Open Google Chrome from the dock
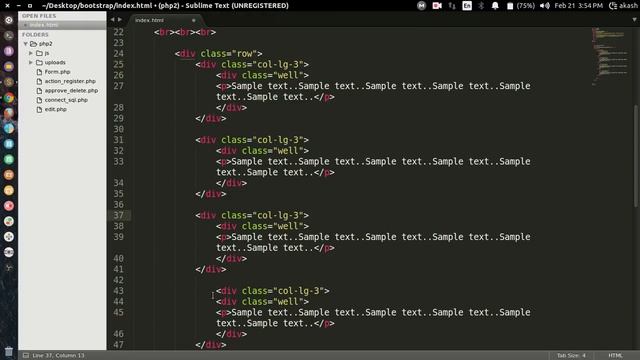 [x=9, y=98]
